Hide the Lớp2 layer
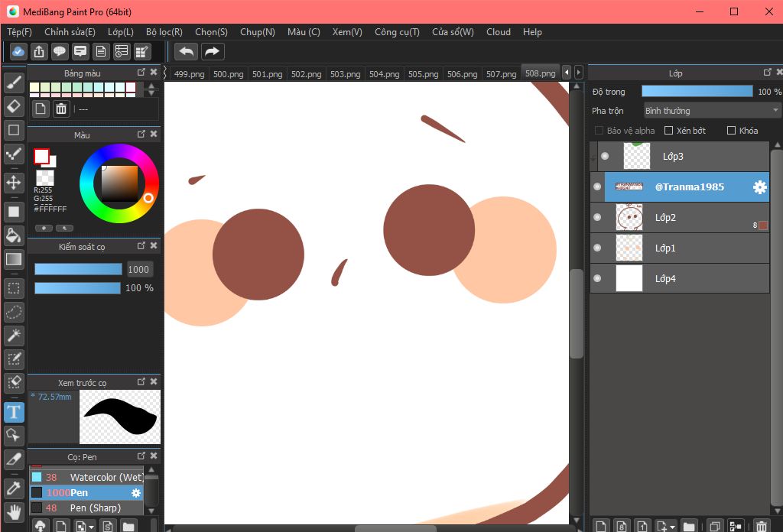Image resolution: width=783 pixels, height=532 pixels. pyautogui.click(x=597, y=218)
